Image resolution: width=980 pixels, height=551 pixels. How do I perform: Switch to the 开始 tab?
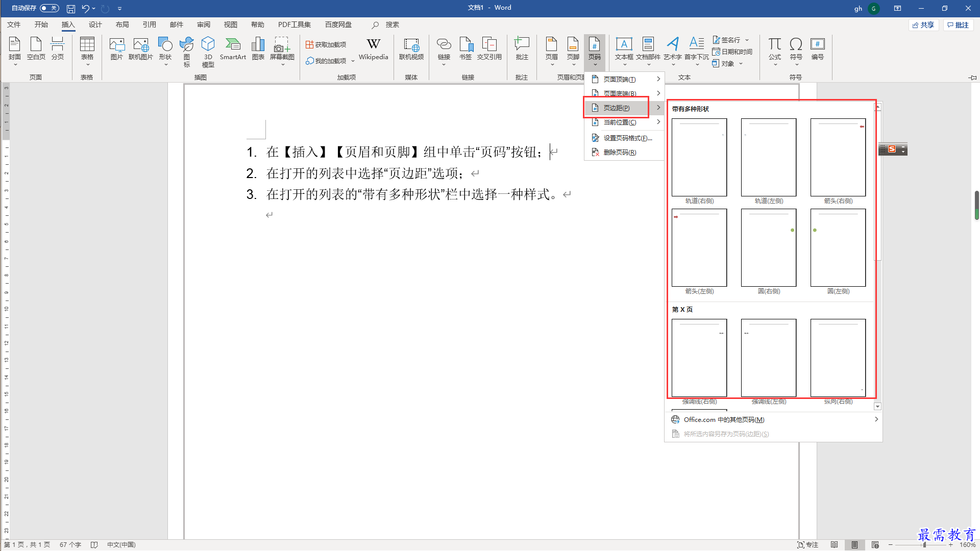pyautogui.click(x=41, y=24)
